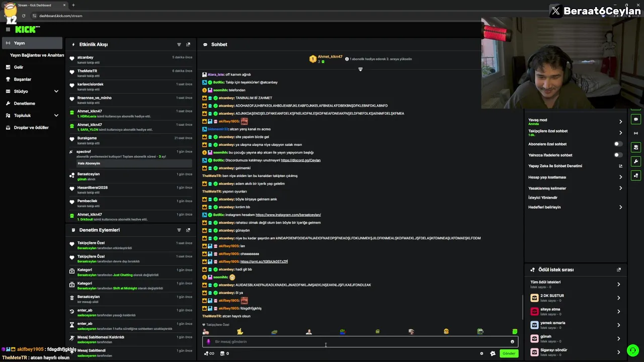The height and width of the screenshot is (362, 644).
Task: Expand the Sigarayı söndür reward arrow
Action: [x=619, y=352]
